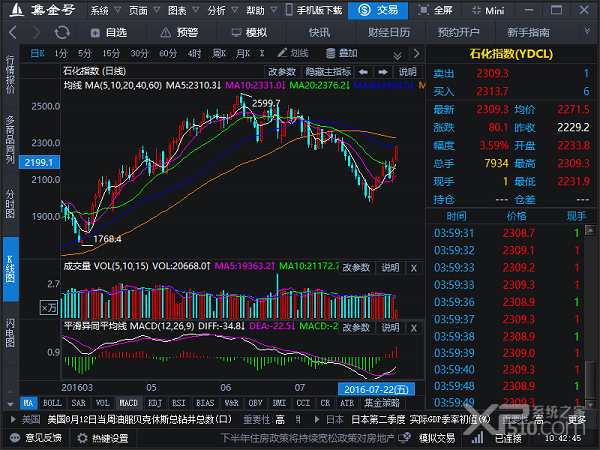Toggle the ×万 volume unit box

point(49,308)
